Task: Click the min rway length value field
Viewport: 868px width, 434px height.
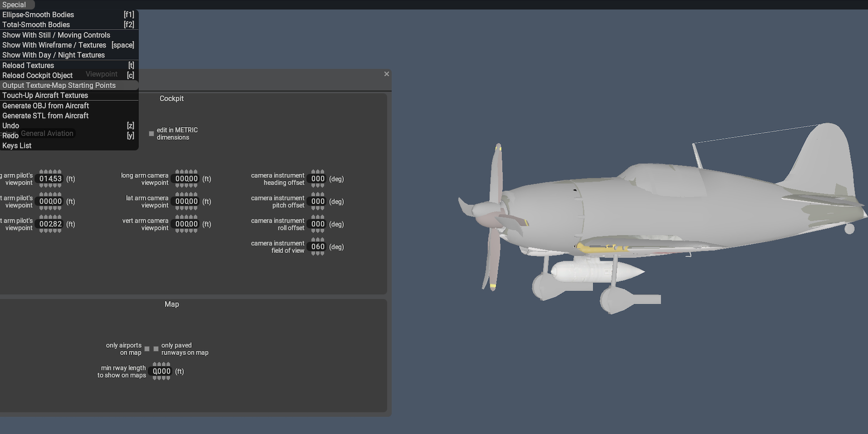Action: pyautogui.click(x=161, y=371)
